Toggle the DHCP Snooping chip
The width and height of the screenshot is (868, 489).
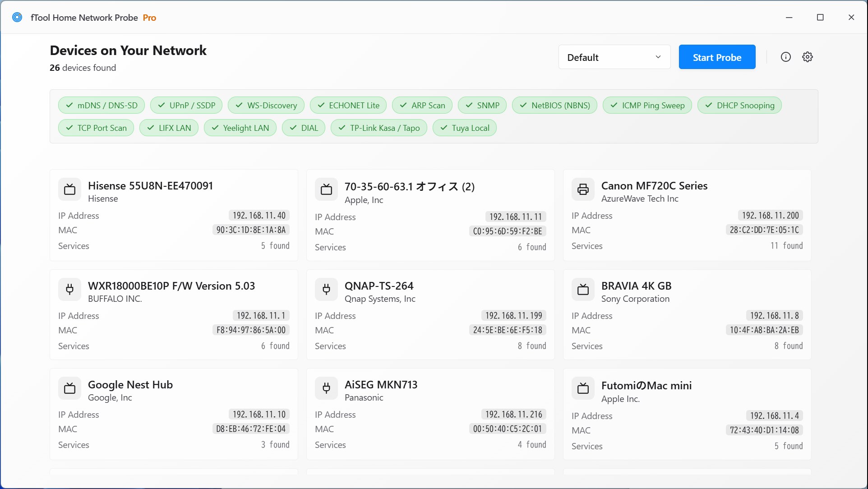click(x=740, y=105)
